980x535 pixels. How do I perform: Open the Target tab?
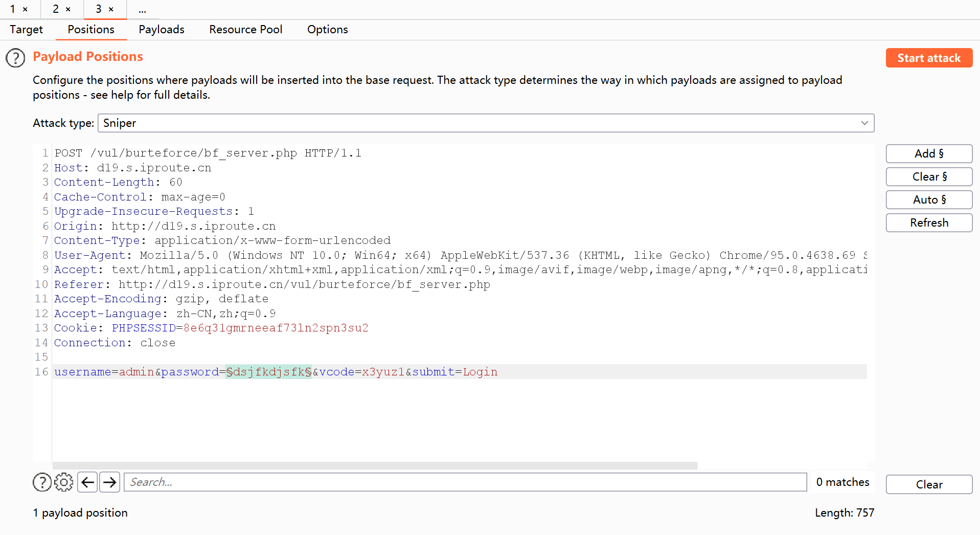[26, 30]
